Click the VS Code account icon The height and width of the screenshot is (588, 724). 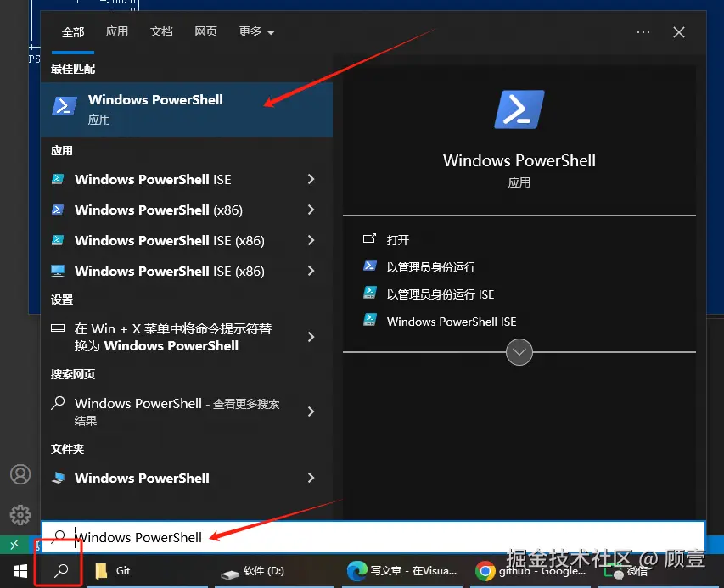click(x=20, y=474)
